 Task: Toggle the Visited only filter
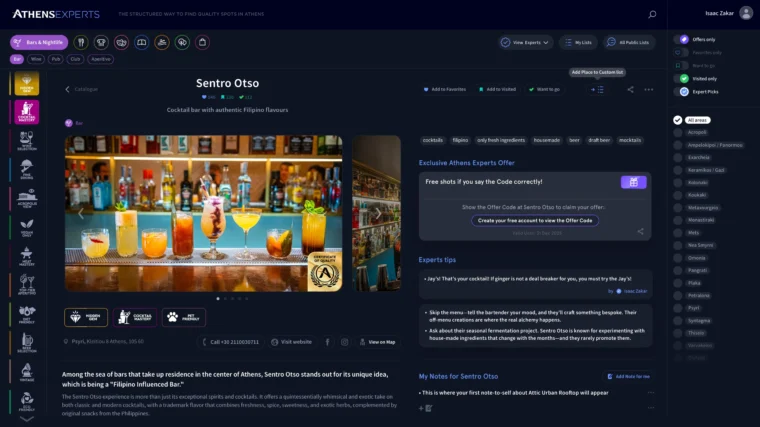684,78
